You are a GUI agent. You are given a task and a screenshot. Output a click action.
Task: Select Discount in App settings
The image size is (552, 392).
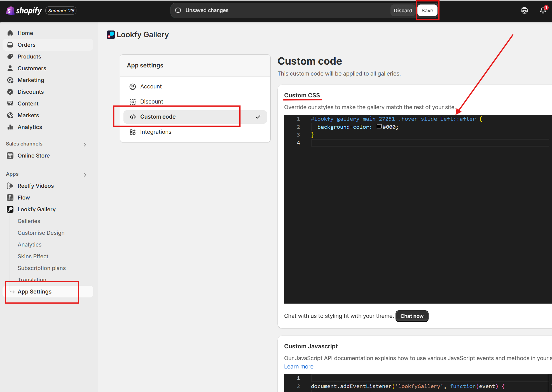pos(195,102)
